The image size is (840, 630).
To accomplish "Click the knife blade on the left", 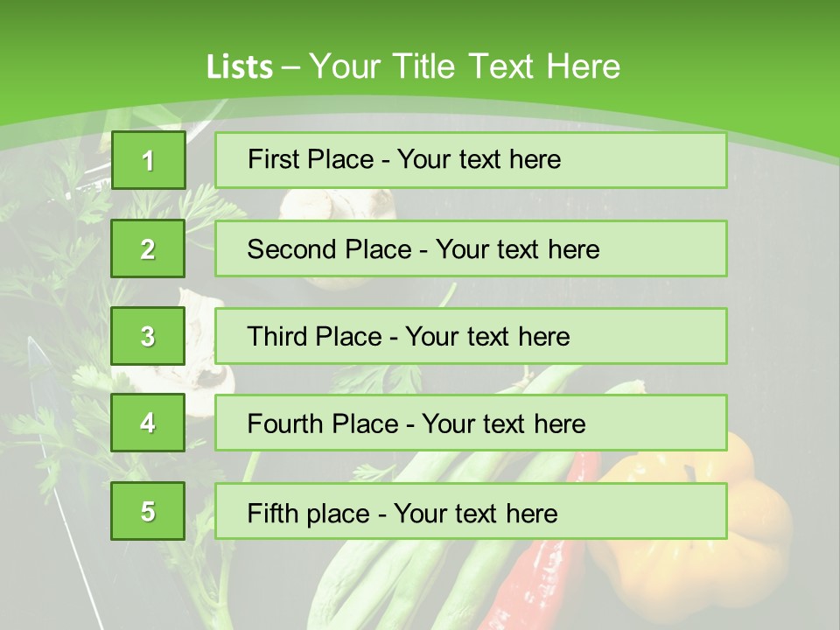I will point(54,455).
